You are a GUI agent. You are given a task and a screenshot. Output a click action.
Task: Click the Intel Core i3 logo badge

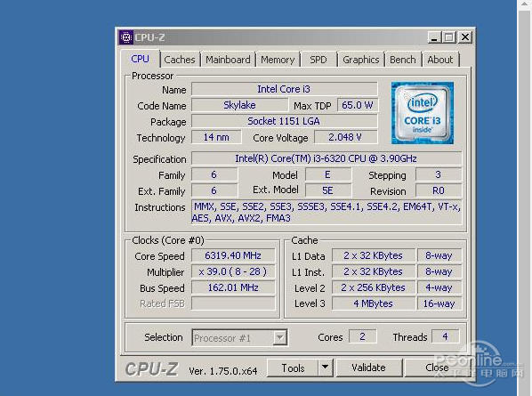click(x=422, y=113)
